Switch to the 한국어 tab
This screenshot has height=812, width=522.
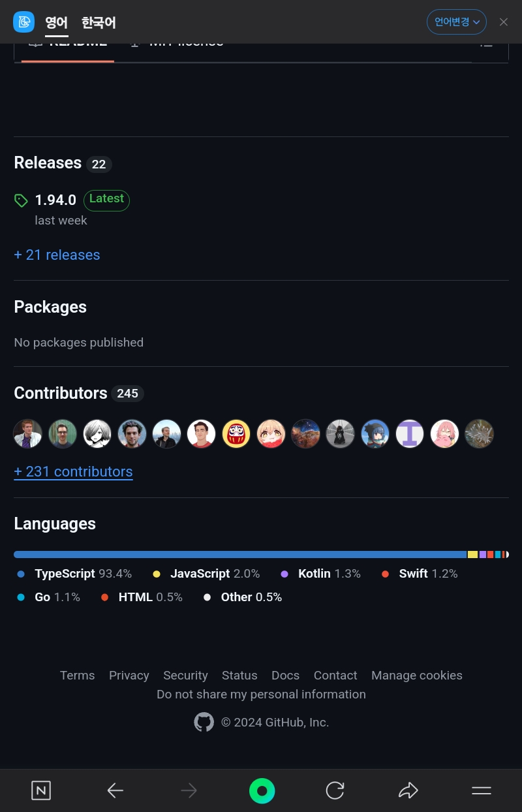click(99, 23)
